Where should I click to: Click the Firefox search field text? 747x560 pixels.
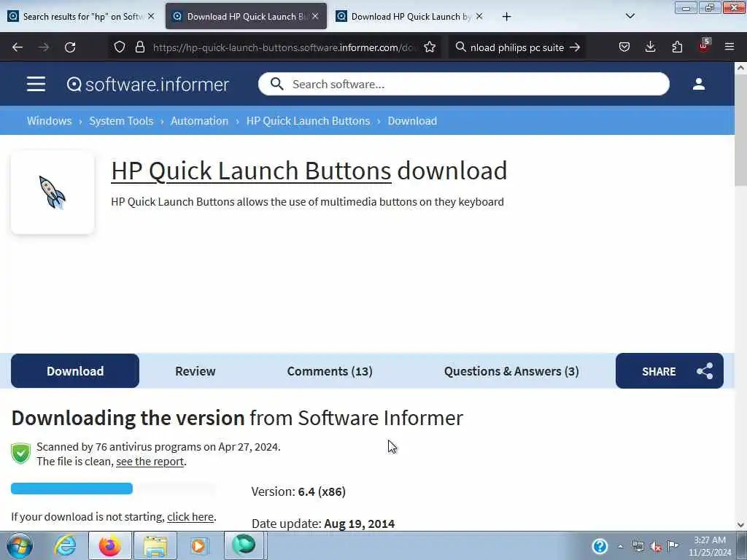coord(517,47)
